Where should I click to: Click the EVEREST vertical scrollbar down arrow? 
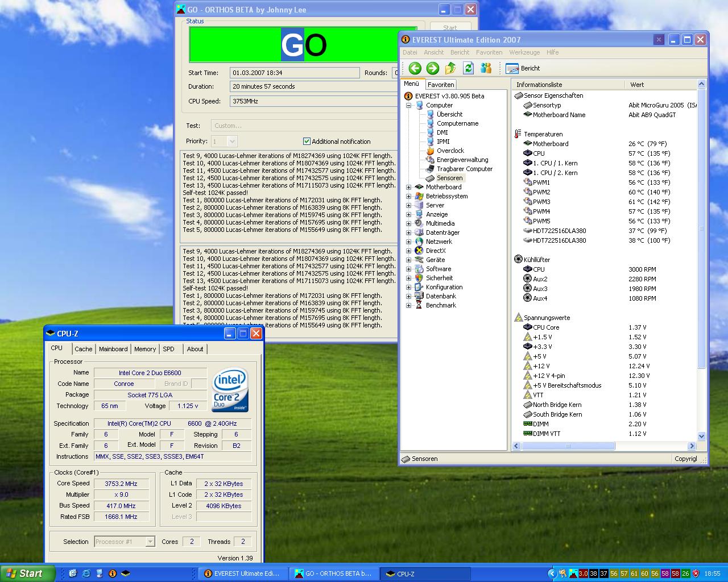point(701,436)
